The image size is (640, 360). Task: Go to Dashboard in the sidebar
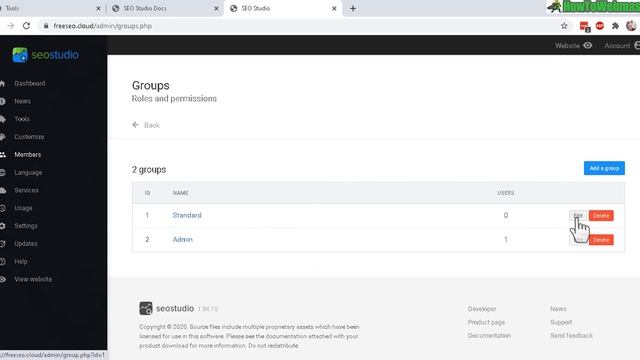29,83
